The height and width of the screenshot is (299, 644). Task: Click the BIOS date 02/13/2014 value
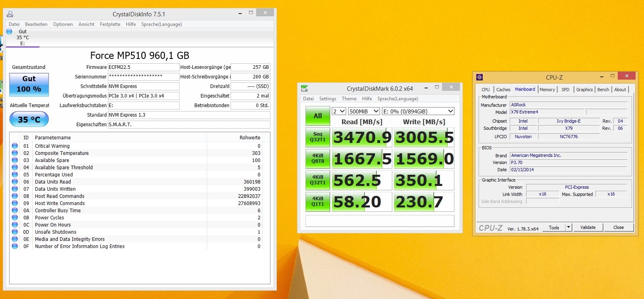568,170
